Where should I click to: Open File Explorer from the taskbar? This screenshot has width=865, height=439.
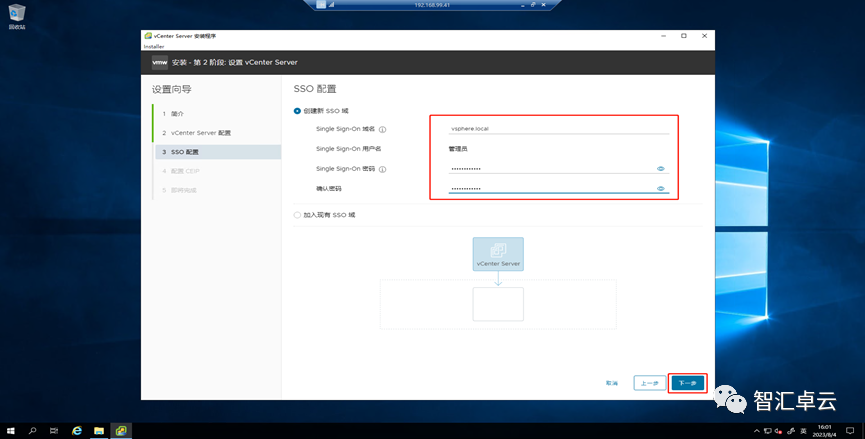pyautogui.click(x=99, y=431)
